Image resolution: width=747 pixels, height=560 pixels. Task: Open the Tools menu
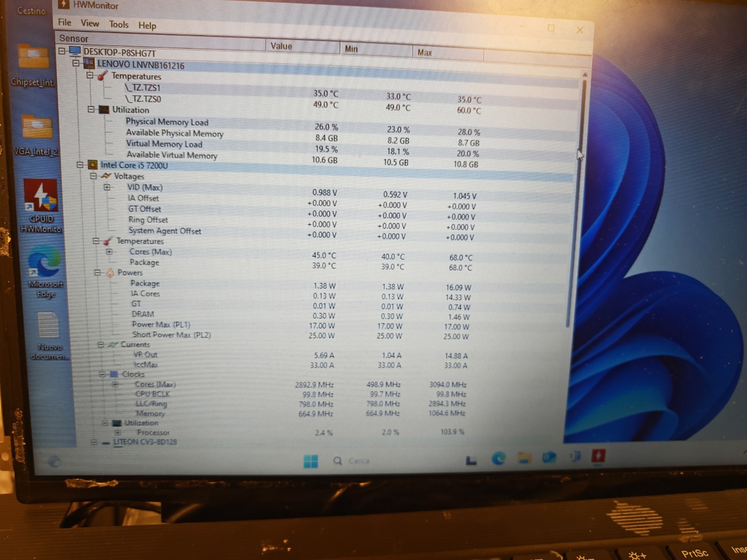[119, 24]
